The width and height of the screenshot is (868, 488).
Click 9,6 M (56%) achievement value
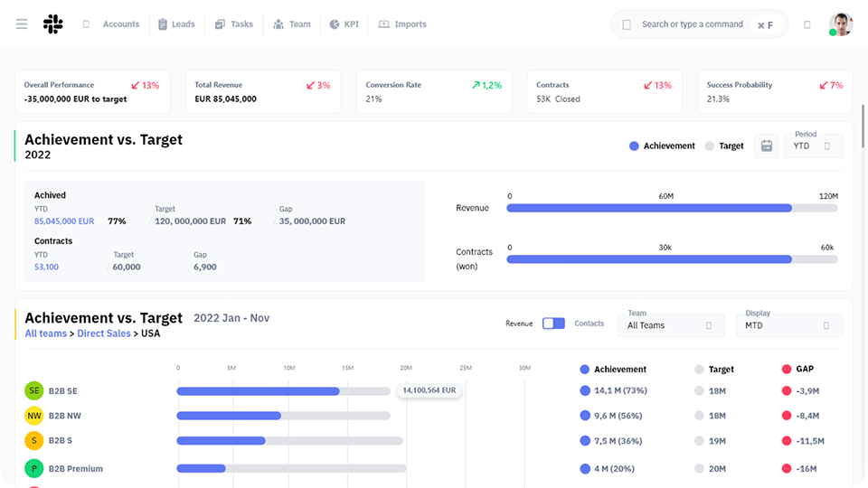618,416
